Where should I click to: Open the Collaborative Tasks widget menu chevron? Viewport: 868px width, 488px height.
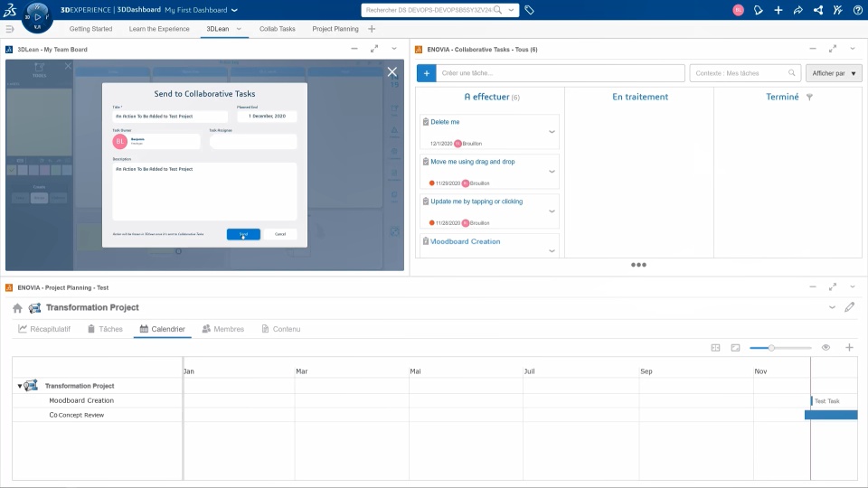point(853,49)
